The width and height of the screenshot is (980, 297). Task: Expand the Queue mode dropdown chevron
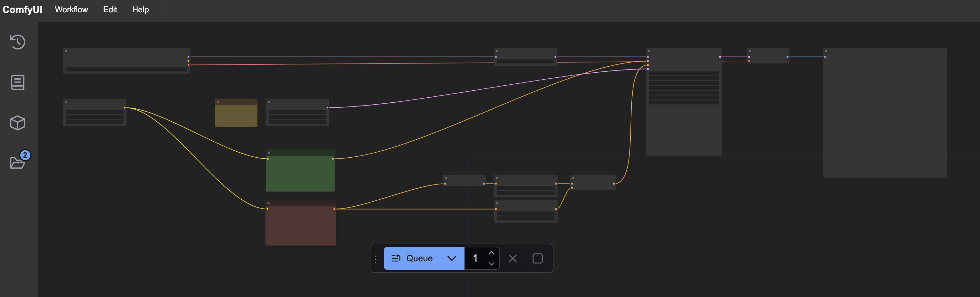click(x=452, y=258)
